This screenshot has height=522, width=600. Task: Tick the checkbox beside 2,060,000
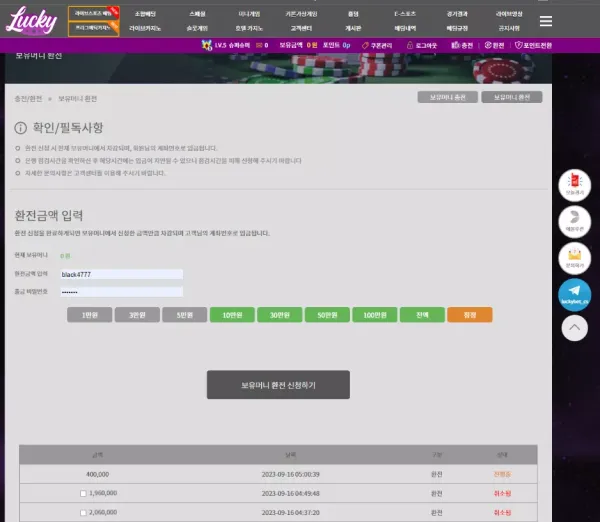pos(83,512)
